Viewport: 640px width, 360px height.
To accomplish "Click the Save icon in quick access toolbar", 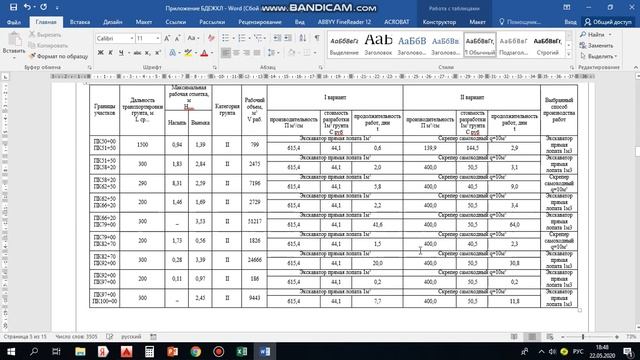I will point(13,7).
